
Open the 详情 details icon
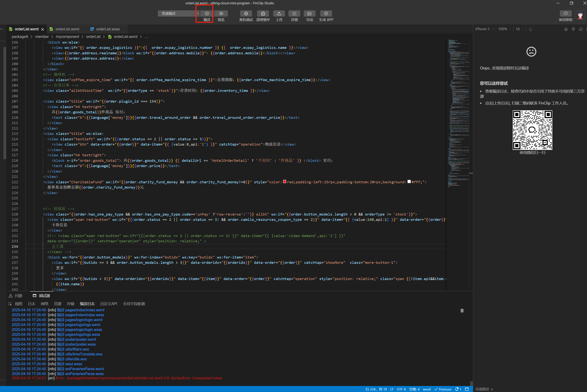coord(294,14)
